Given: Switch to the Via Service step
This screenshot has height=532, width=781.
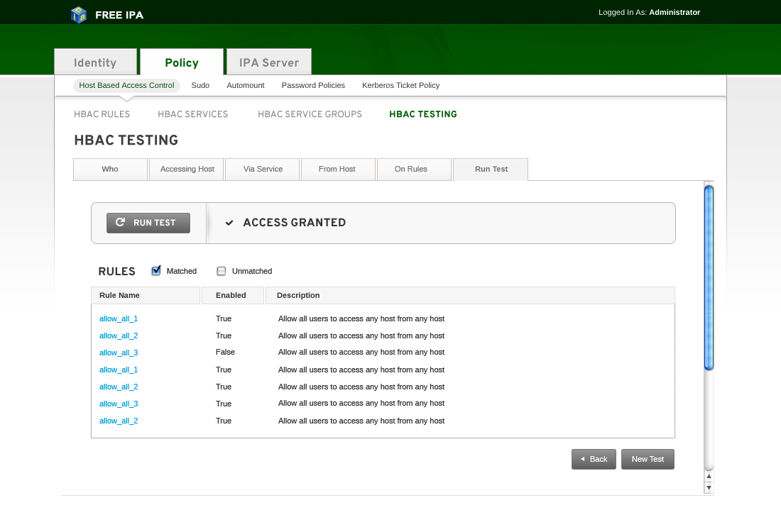Looking at the screenshot, I should click(263, 170).
